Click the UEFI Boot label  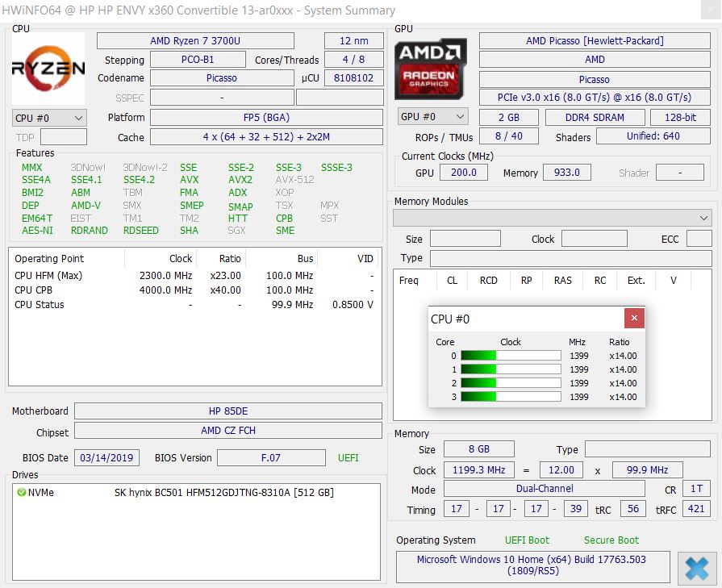(x=527, y=540)
